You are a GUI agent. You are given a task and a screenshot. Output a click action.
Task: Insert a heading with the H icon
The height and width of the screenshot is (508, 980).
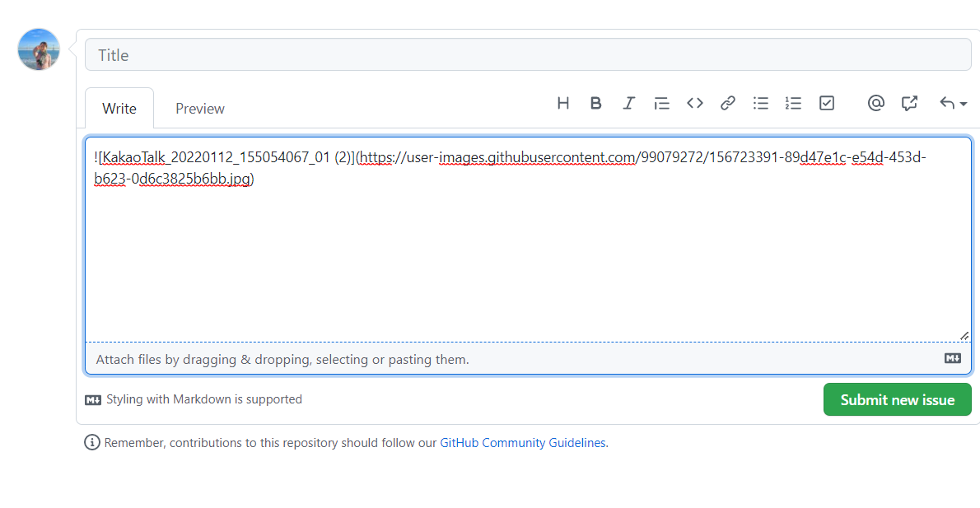[563, 103]
